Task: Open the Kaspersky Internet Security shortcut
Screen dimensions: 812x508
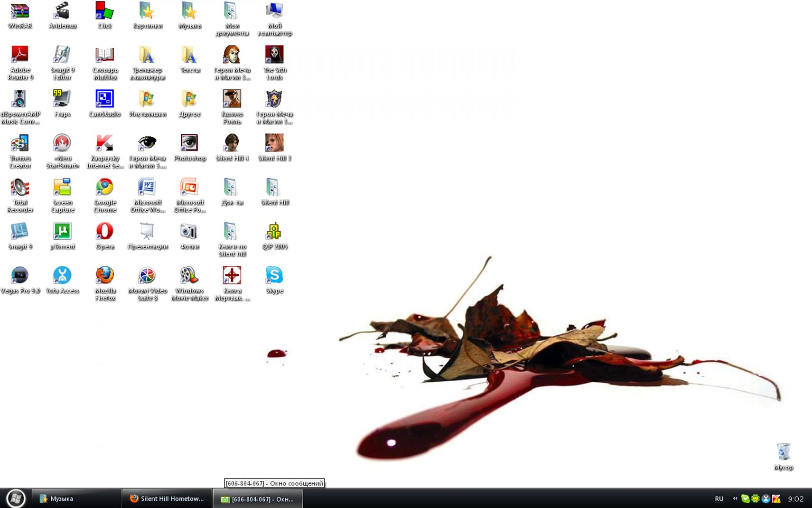Action: (104, 143)
